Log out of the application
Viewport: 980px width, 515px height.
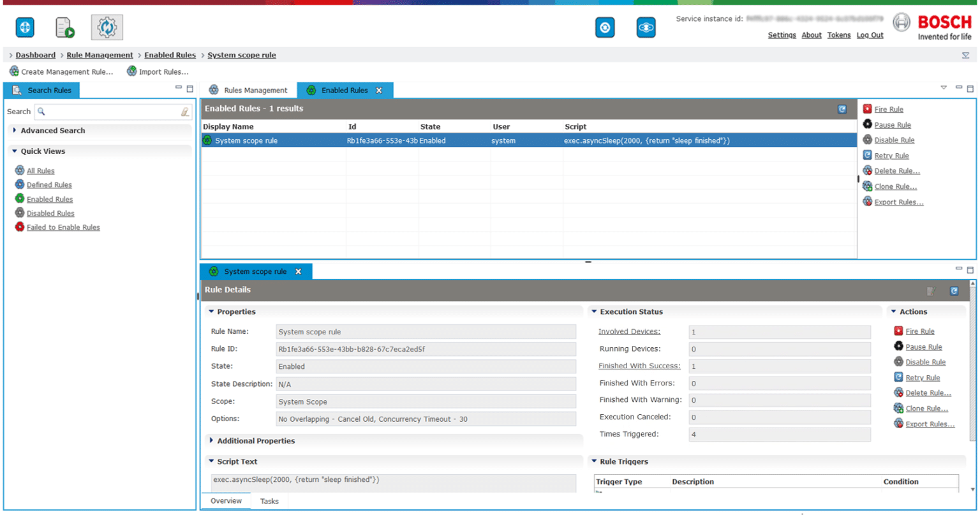tap(870, 35)
